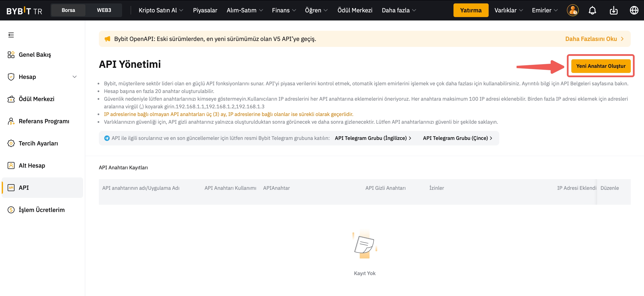Open API Telegram Grubu (İngilizce) link
The width and height of the screenshot is (644, 296).
tap(373, 138)
